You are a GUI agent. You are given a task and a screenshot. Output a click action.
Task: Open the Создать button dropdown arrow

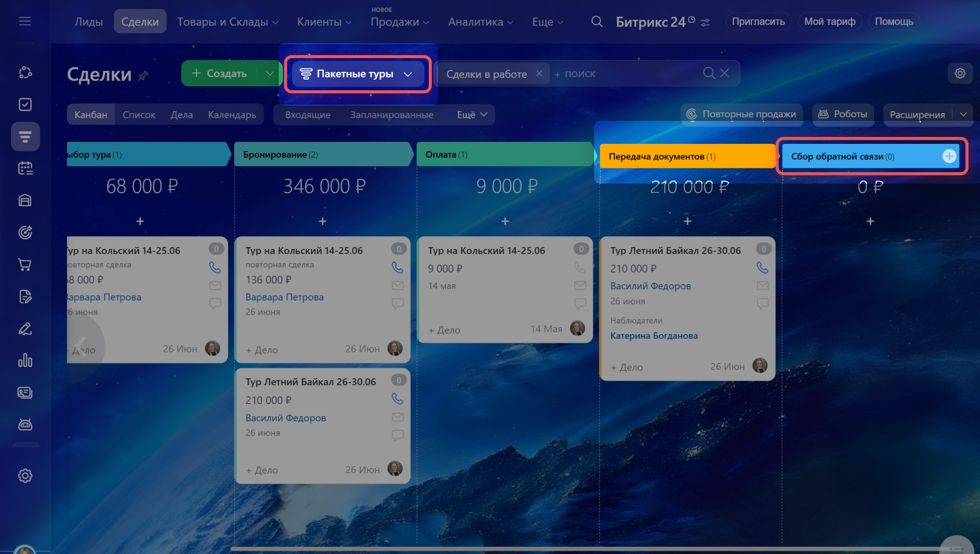click(x=270, y=73)
